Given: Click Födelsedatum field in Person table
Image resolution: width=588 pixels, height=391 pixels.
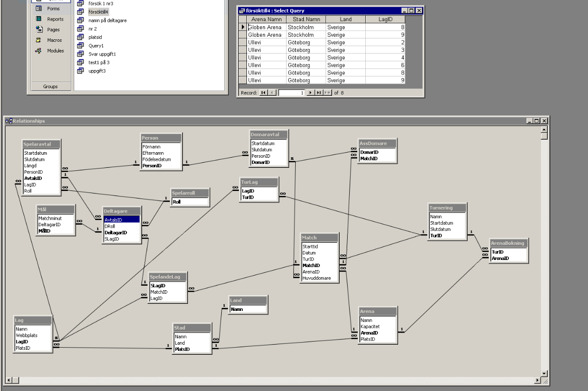Looking at the screenshot, I should tap(161, 159).
